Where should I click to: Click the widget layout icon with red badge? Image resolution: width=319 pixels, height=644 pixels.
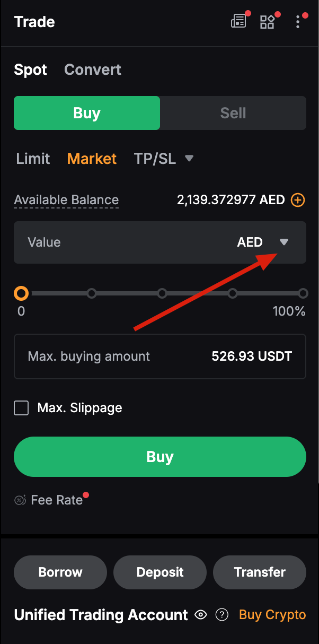(x=268, y=21)
